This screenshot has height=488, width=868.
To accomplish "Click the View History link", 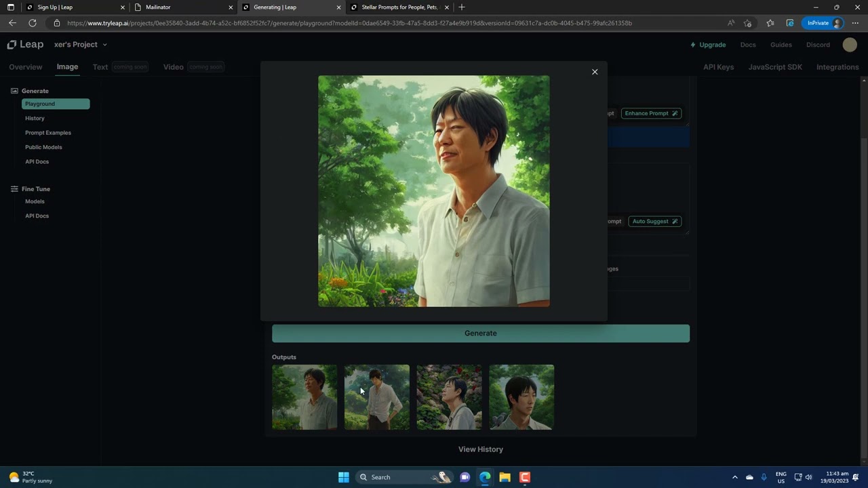I will click(x=480, y=449).
